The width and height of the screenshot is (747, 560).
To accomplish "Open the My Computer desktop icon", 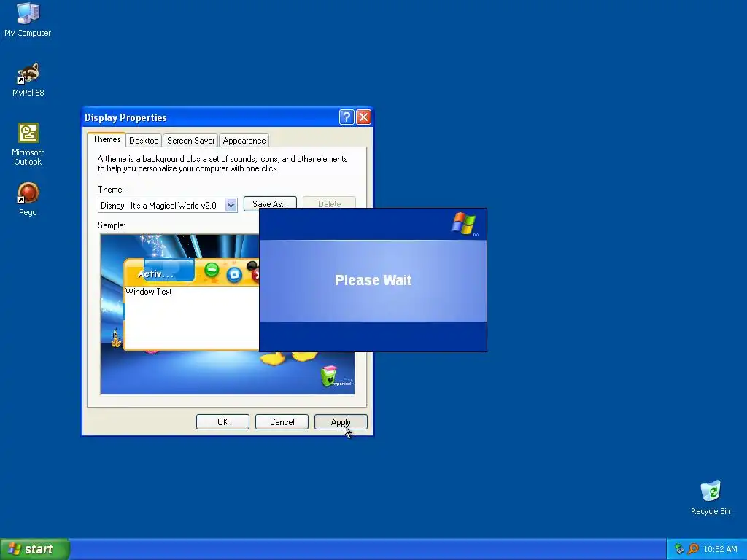I will (x=28, y=20).
